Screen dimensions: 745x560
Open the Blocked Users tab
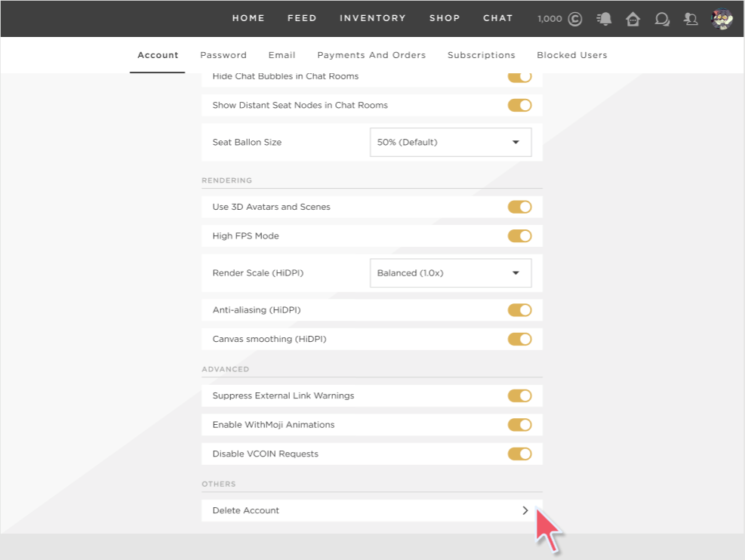click(571, 54)
